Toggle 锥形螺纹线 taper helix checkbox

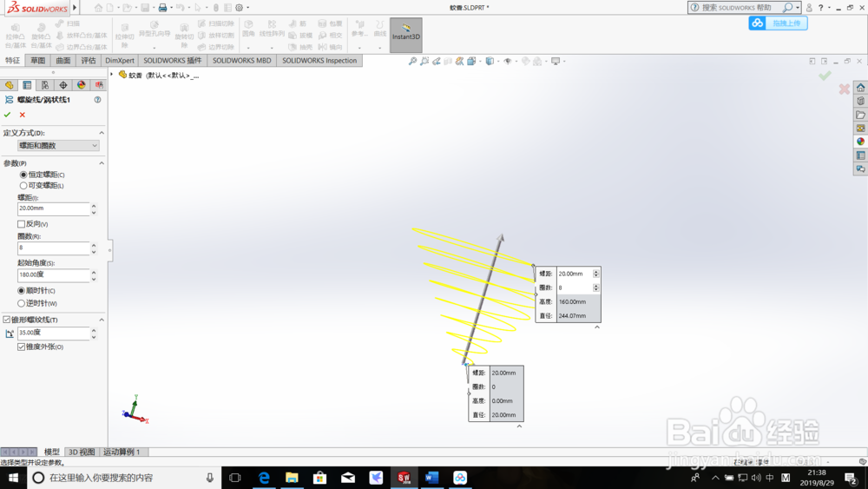tap(7, 320)
